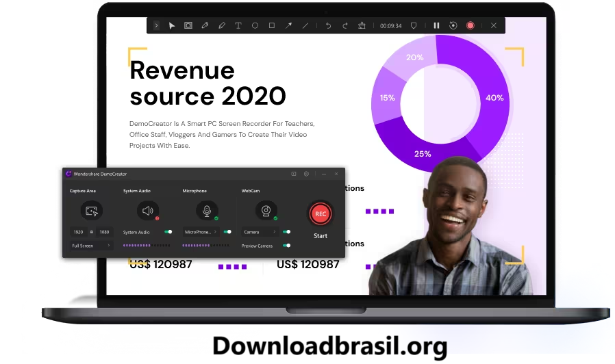Click the width field showing 1920
The height and width of the screenshot is (364, 615).
[79, 232]
